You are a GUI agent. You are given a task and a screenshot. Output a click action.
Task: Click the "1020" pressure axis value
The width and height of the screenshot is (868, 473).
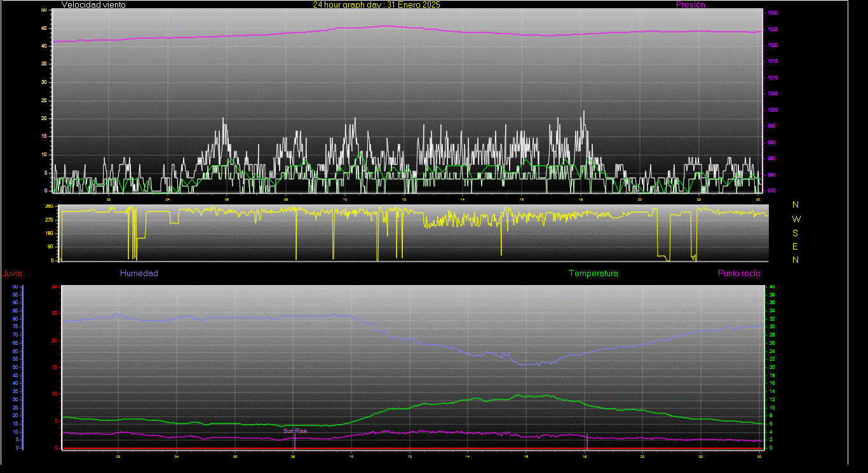772,46
